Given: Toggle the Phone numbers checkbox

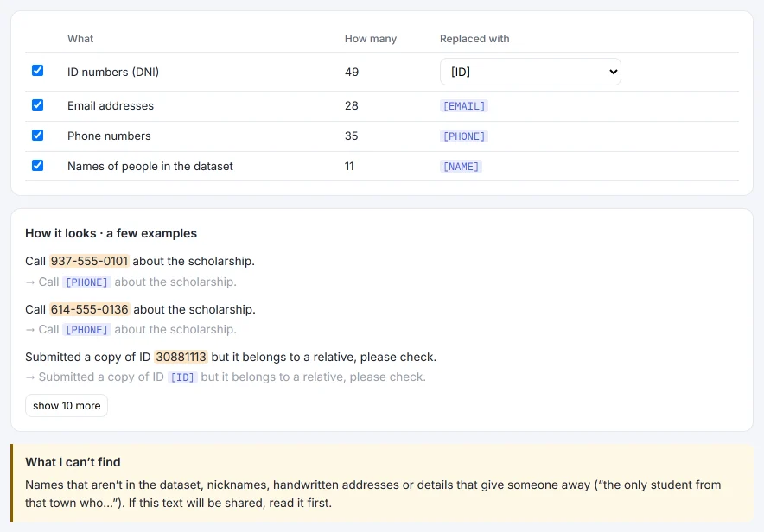Looking at the screenshot, I should (37, 136).
